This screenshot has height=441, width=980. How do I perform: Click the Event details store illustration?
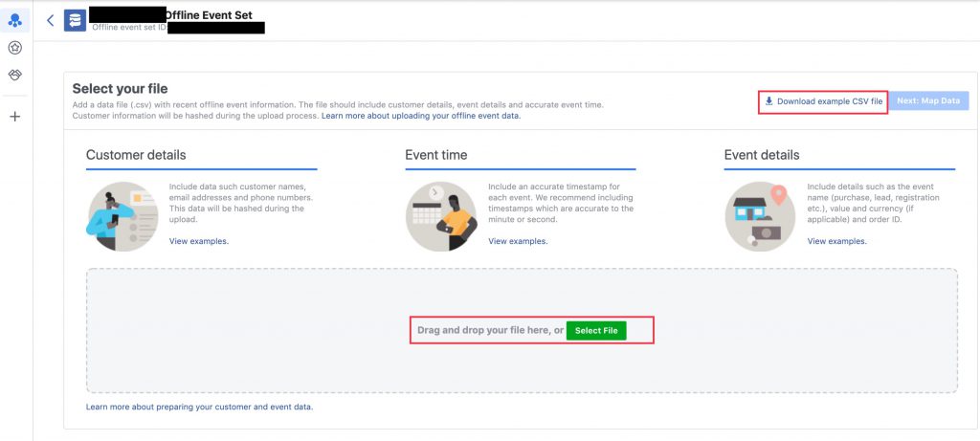pyautogui.click(x=761, y=210)
